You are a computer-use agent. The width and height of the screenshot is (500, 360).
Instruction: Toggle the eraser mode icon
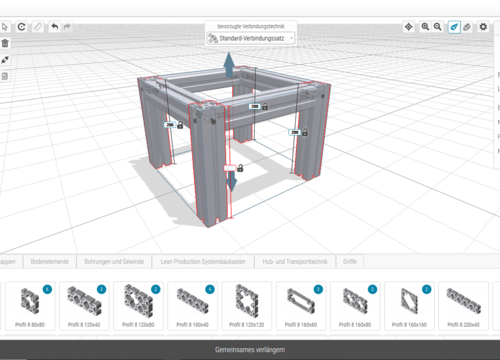click(x=467, y=27)
